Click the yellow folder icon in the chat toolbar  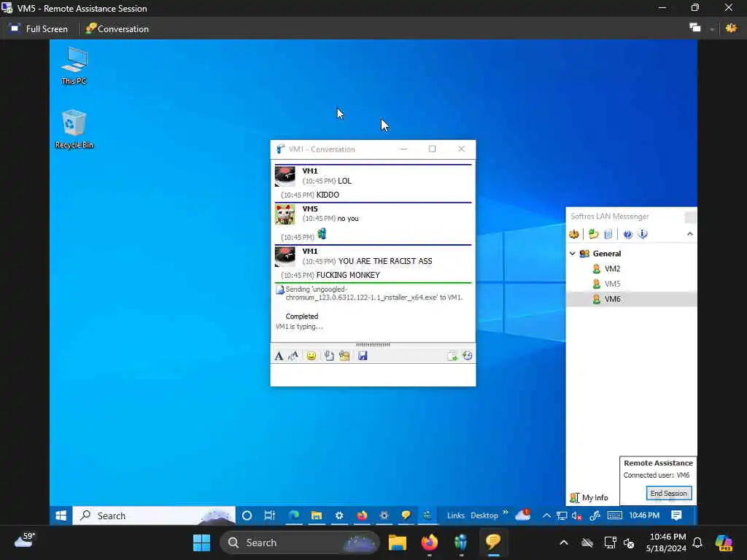coord(344,356)
